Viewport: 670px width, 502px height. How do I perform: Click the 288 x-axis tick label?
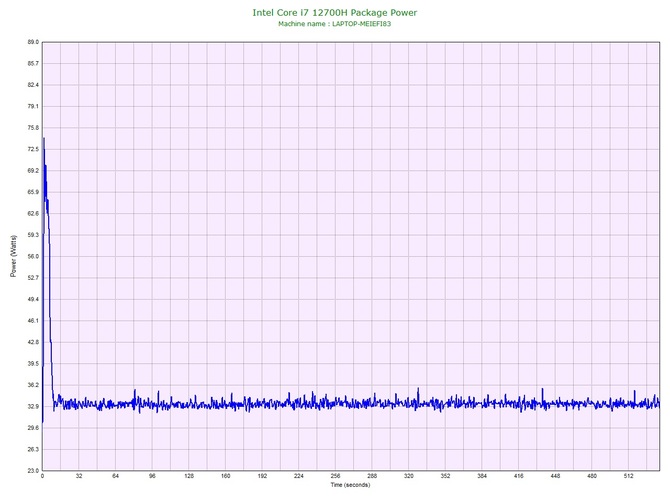pos(372,476)
